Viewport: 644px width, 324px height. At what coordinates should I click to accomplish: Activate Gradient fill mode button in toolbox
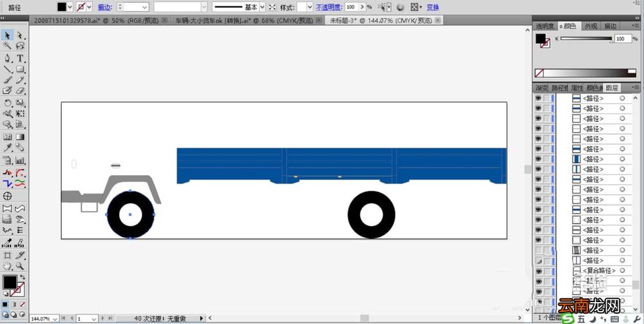[14, 304]
